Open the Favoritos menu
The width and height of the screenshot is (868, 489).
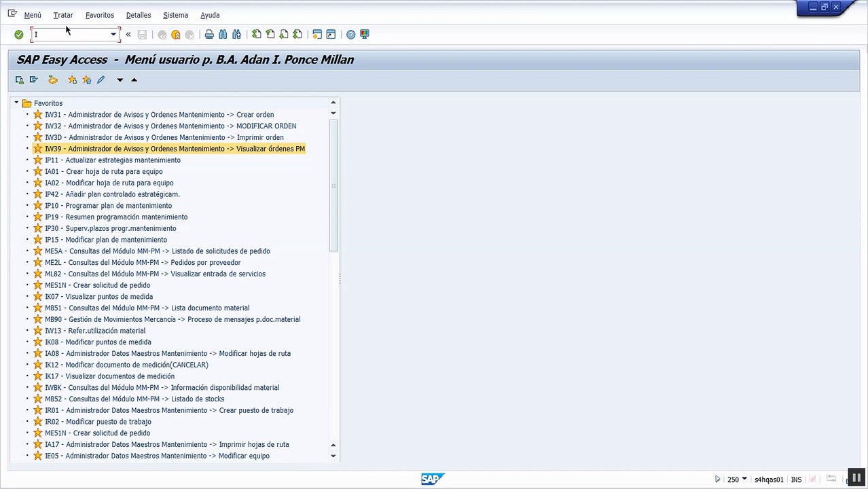click(100, 15)
